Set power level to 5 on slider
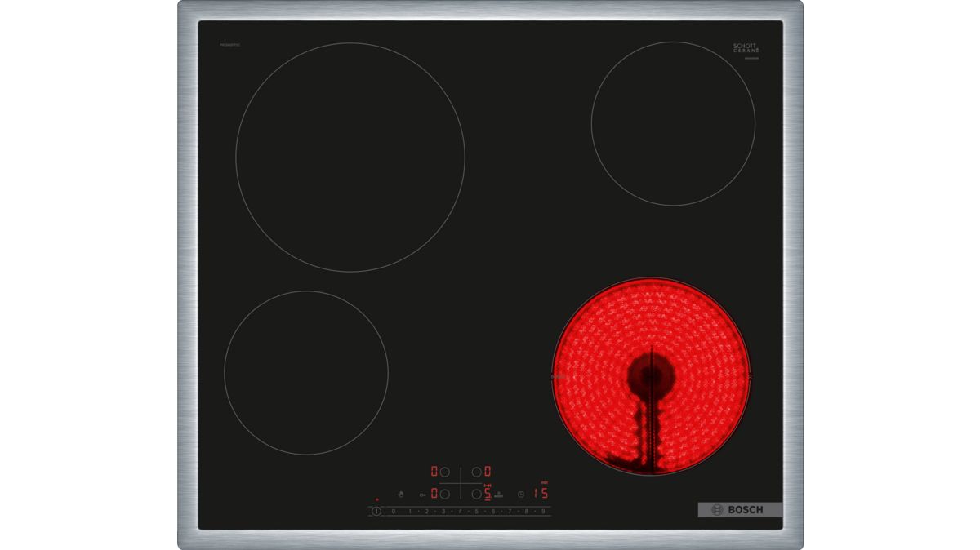The image size is (980, 550). coord(477,512)
